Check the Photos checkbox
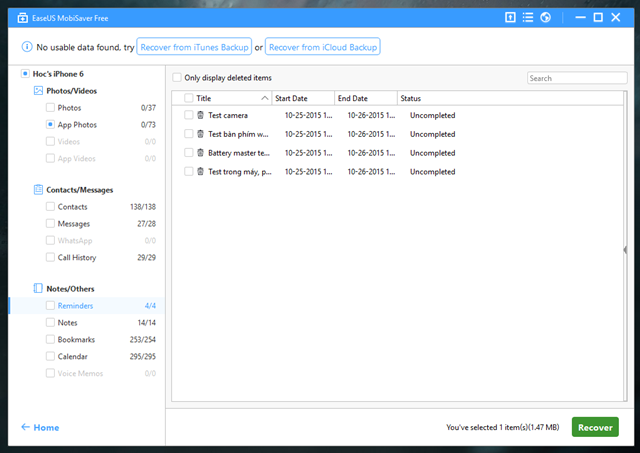This screenshot has height=453, width=640. 50,107
